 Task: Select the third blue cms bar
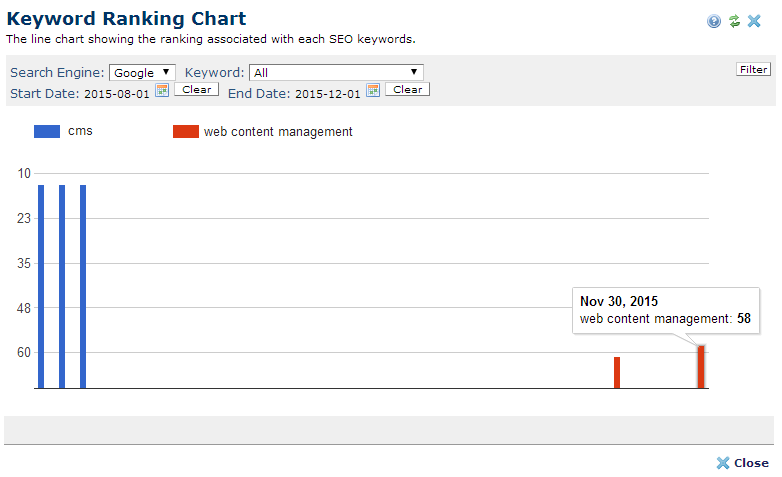pyautogui.click(x=83, y=286)
